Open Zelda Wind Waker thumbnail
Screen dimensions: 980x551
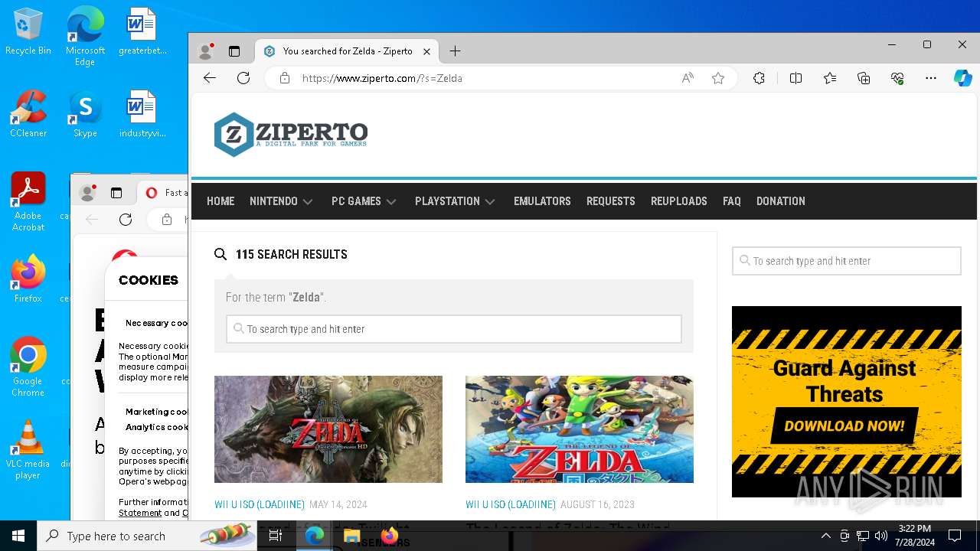click(x=580, y=429)
